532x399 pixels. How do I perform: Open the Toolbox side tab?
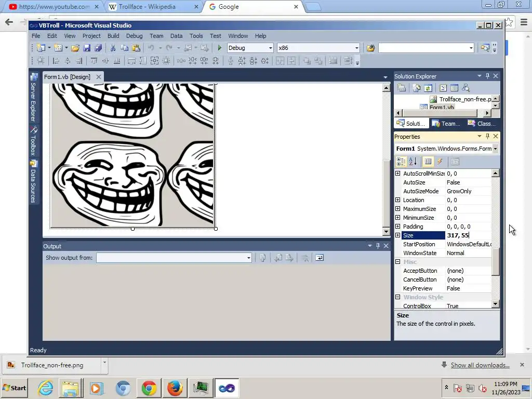tap(33, 141)
